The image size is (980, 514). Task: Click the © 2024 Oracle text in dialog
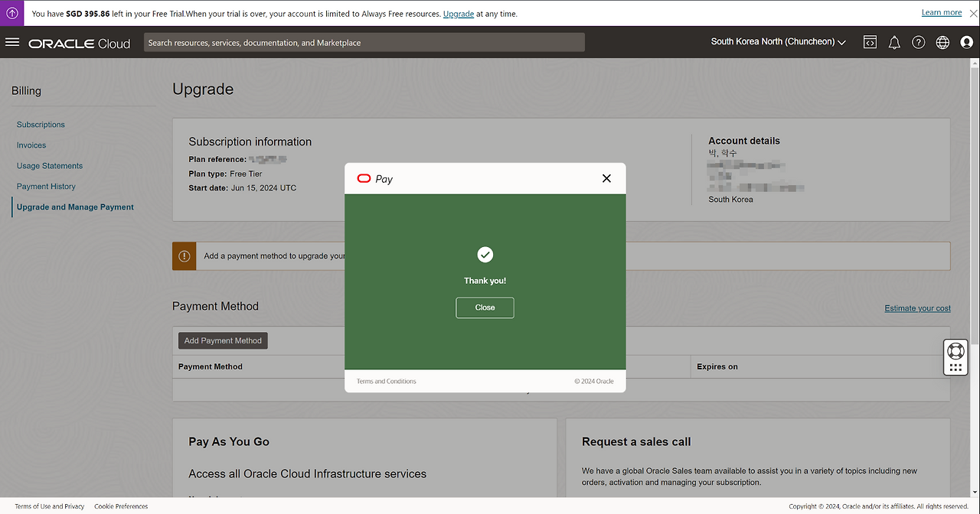(594, 381)
